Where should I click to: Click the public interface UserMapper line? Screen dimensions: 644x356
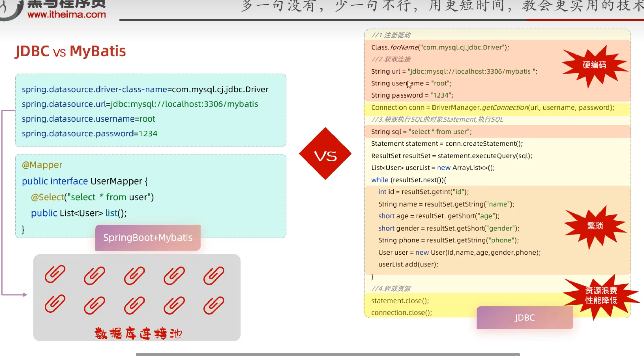[85, 181]
